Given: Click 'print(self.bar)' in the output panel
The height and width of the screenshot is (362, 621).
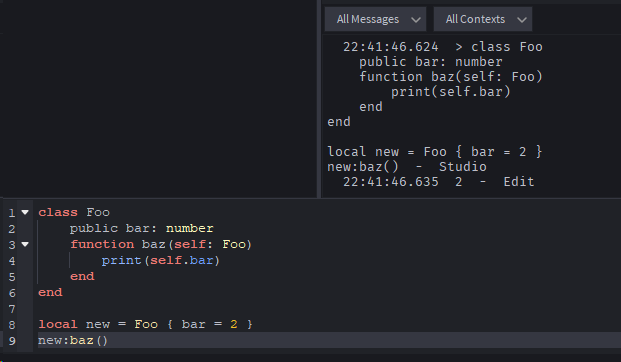Looking at the screenshot, I should tap(451, 92).
